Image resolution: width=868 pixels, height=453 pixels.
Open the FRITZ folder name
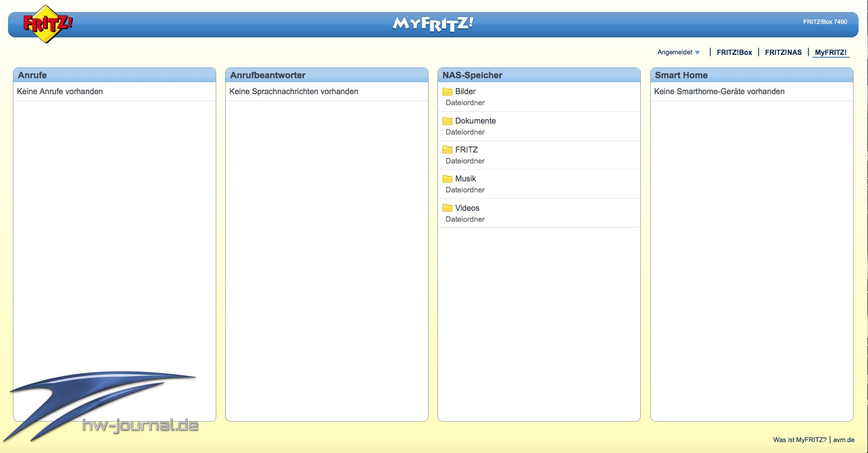pyautogui.click(x=466, y=150)
